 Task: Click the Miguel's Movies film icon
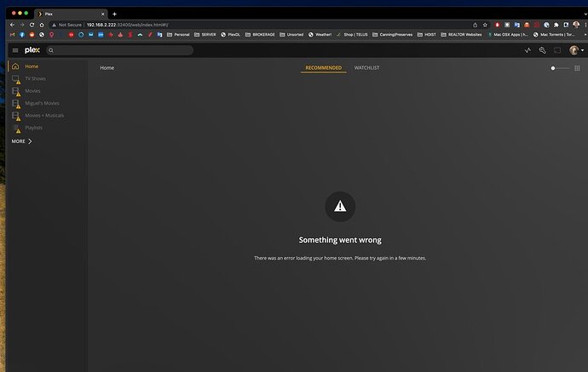(15, 104)
